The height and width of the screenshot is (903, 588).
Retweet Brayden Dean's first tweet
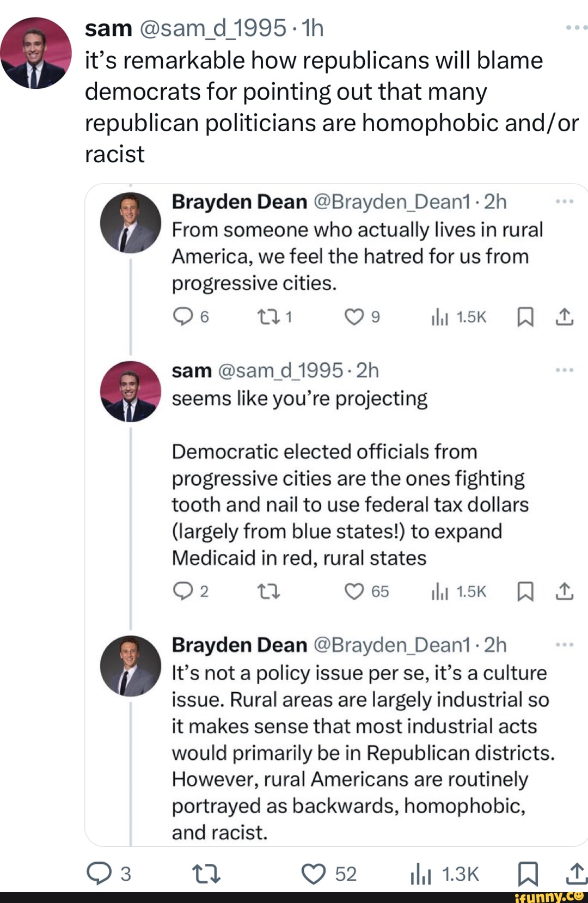click(267, 317)
